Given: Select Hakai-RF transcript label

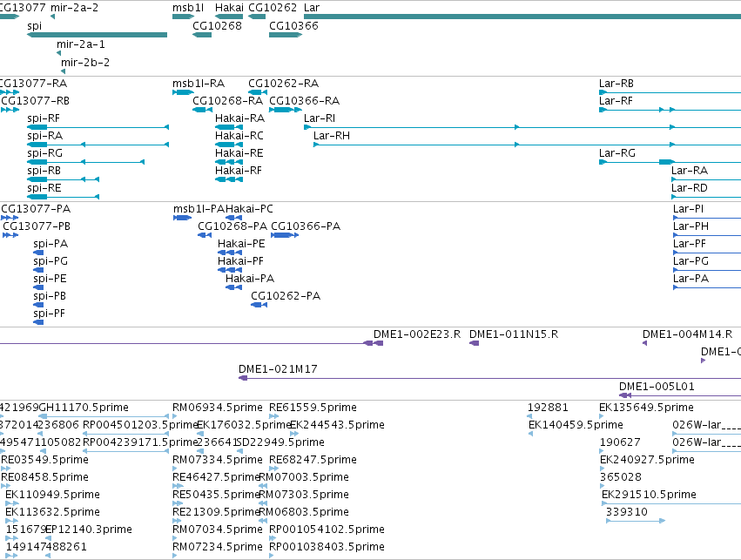Looking at the screenshot, I should 239,171.
